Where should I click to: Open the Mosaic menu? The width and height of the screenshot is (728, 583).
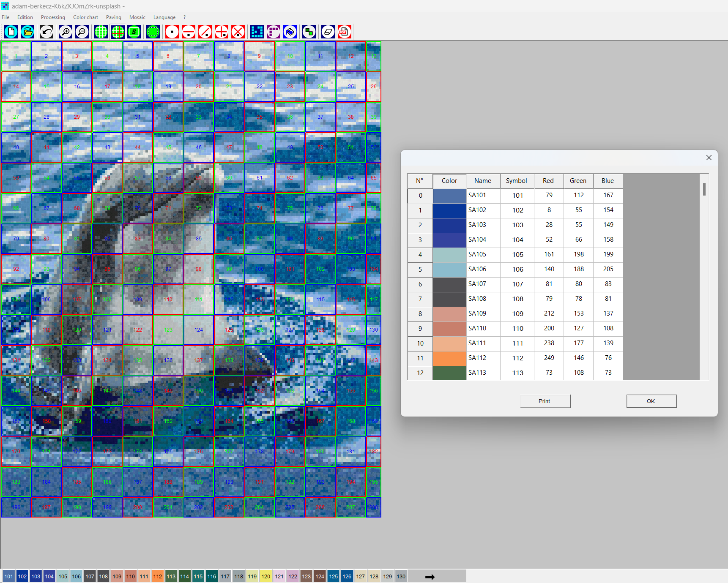point(137,17)
